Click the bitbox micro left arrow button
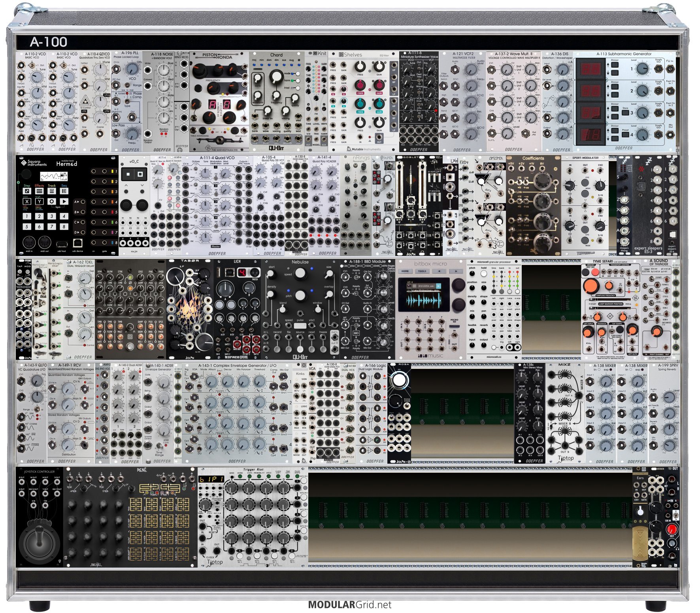The height and width of the screenshot is (613, 700). [439, 271]
